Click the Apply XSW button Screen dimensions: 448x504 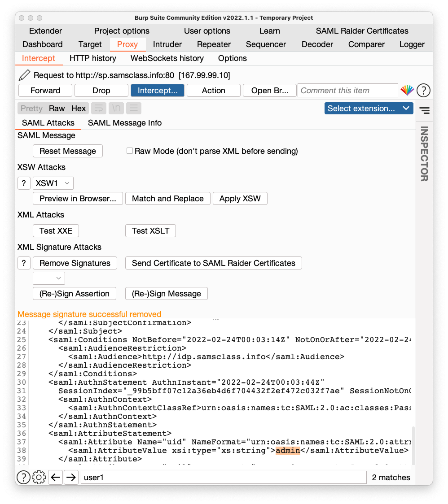[x=240, y=198]
